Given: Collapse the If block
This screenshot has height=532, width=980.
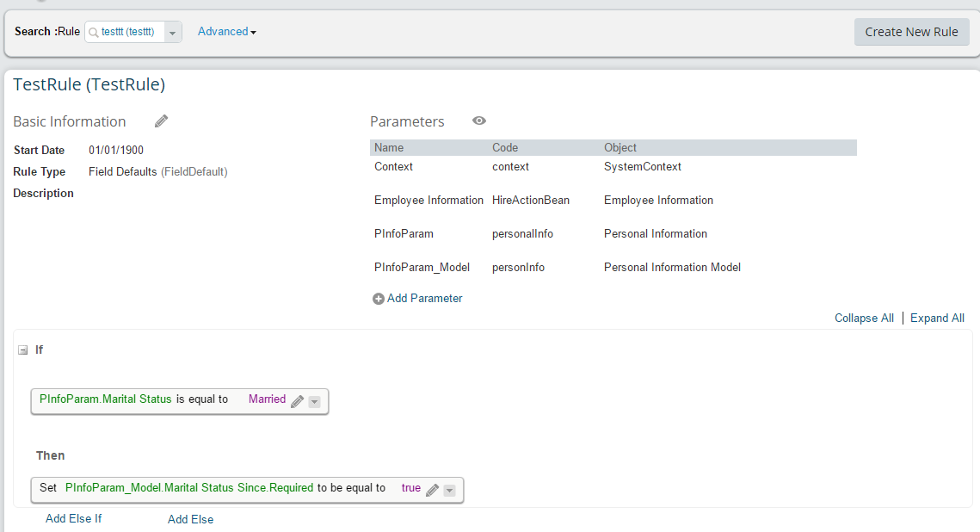Looking at the screenshot, I should click(23, 350).
